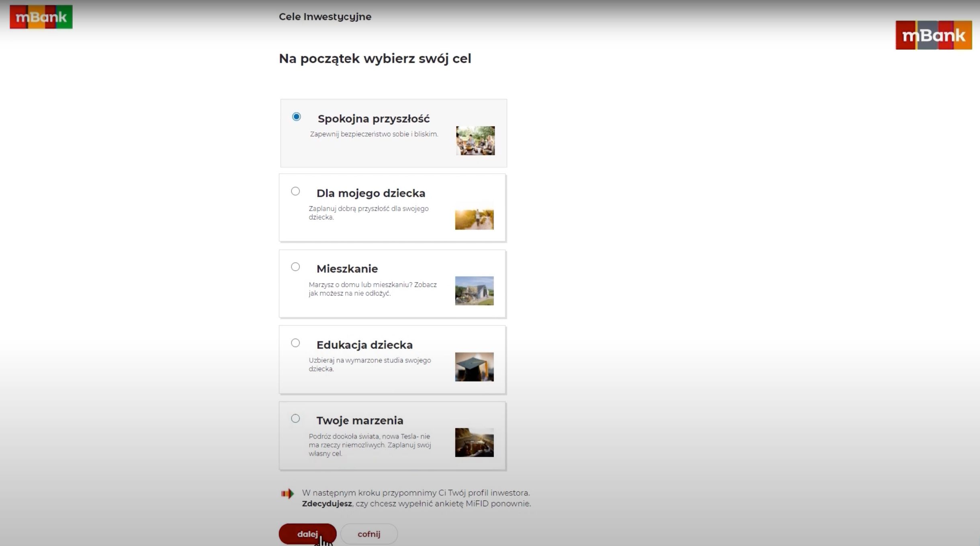The image size is (980, 546).
Task: Select the Mieszkanie radio button
Action: [295, 267]
